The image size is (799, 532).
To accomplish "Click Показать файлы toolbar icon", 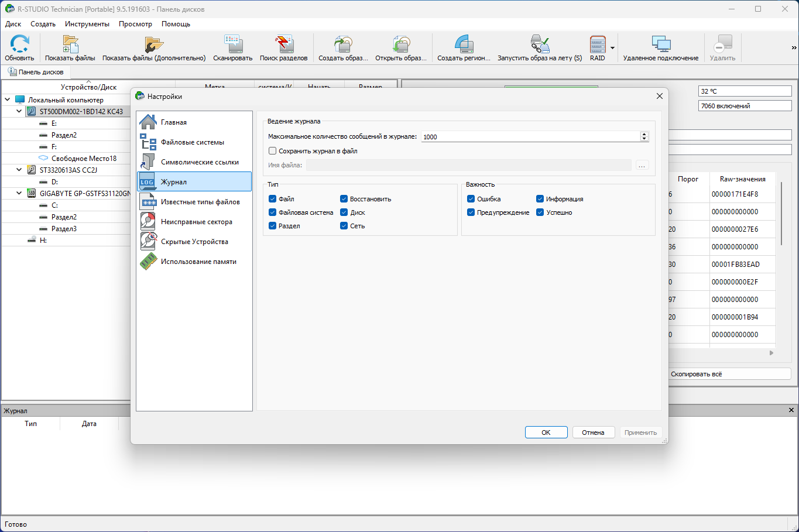I will pos(70,48).
